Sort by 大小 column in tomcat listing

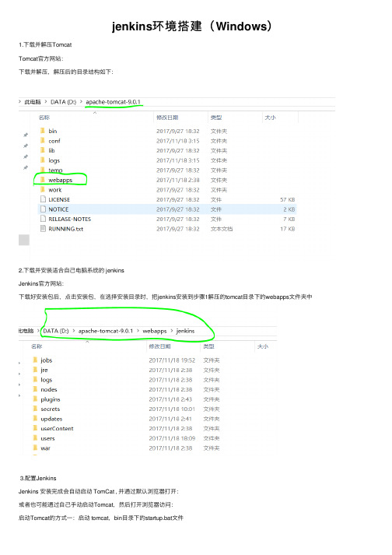pyautogui.click(x=271, y=118)
